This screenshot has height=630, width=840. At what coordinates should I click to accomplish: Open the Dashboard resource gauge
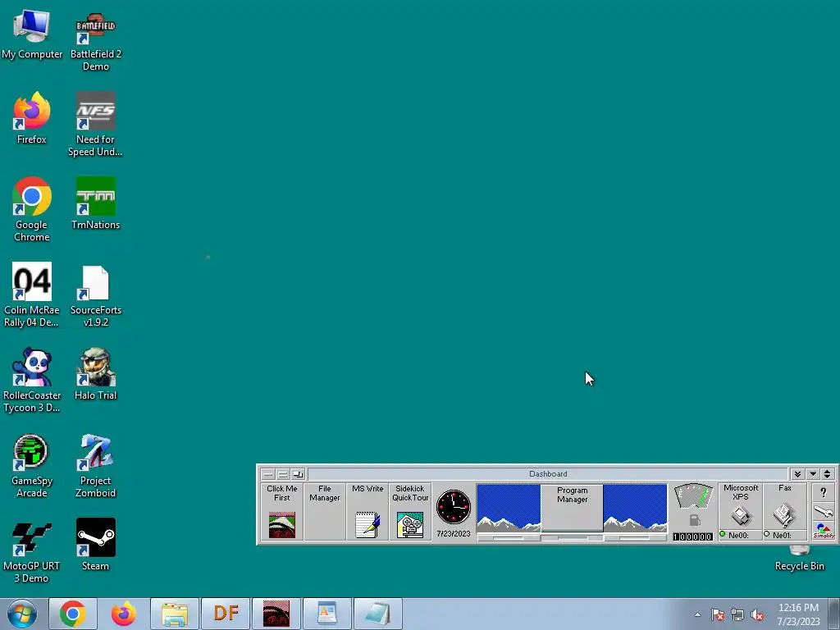[693, 495]
